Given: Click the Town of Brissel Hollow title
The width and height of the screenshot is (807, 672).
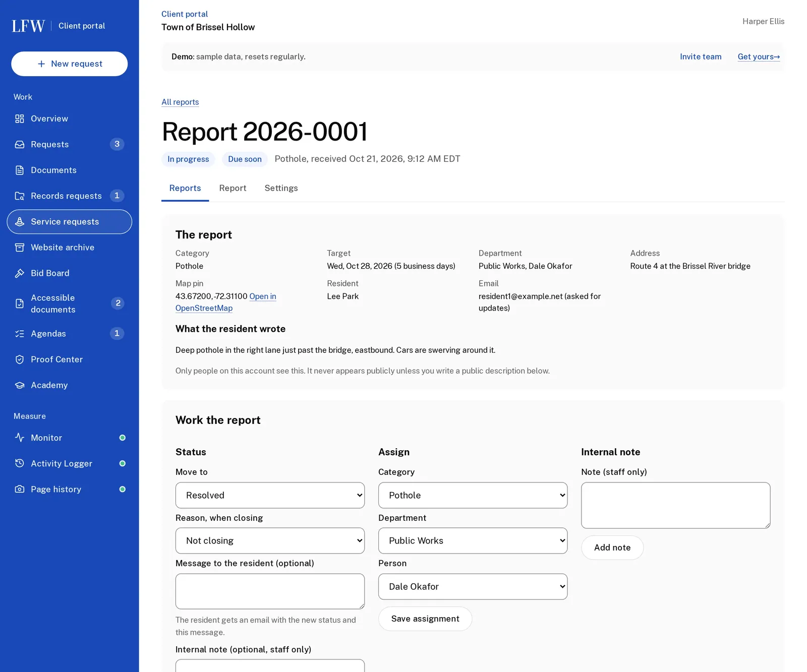Looking at the screenshot, I should click(x=208, y=27).
